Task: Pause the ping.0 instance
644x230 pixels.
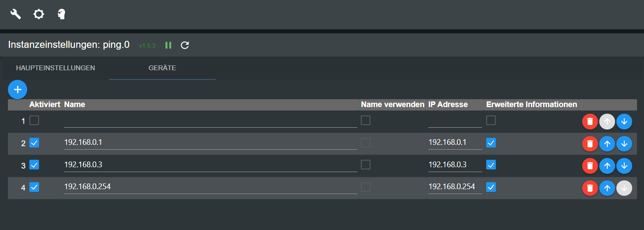Action: (x=168, y=45)
